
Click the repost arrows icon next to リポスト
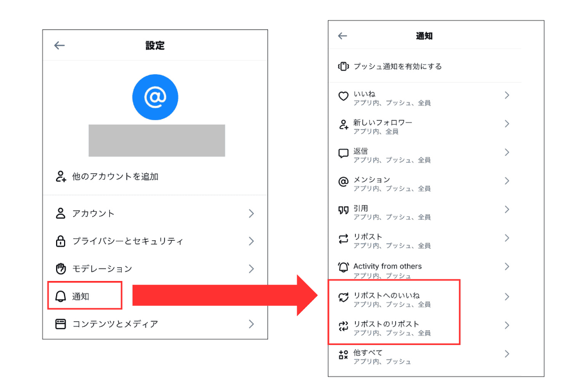[343, 239]
